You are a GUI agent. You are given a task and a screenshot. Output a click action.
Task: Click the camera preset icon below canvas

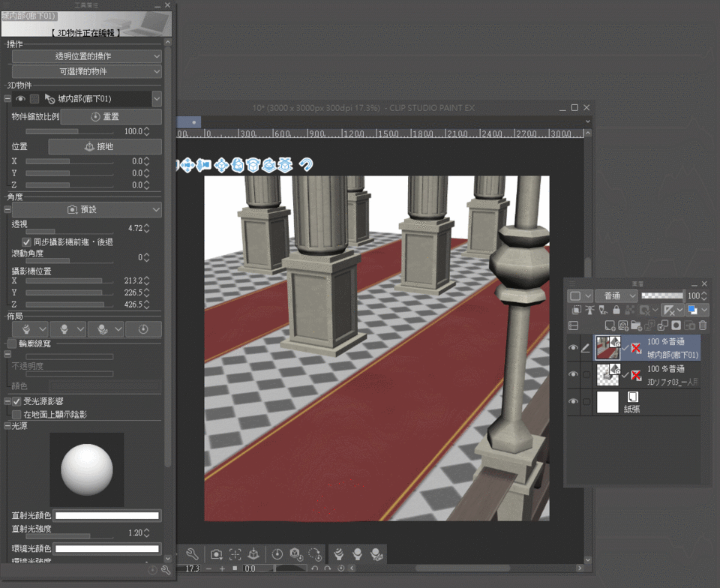216,554
